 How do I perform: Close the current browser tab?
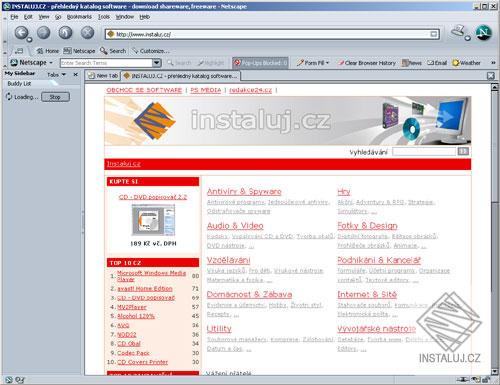pyautogui.click(x=490, y=76)
